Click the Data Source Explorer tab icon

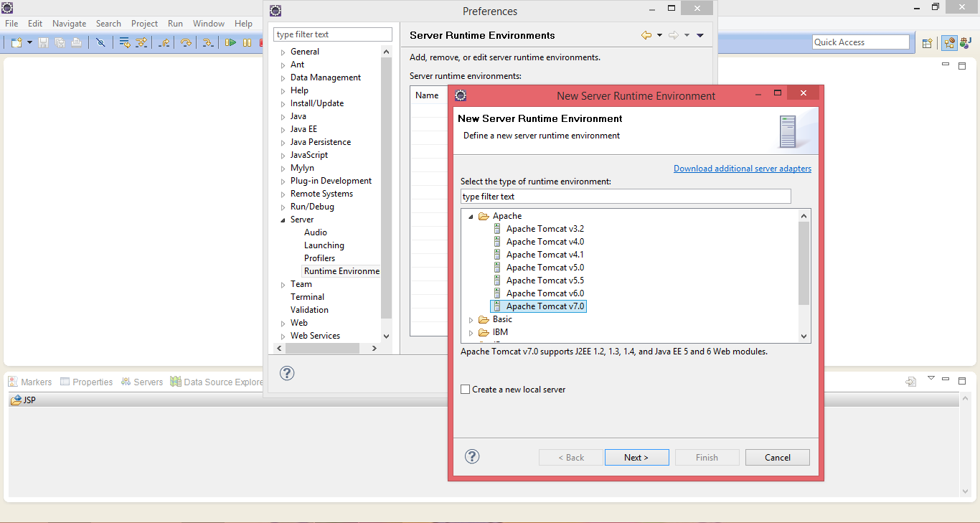click(176, 381)
